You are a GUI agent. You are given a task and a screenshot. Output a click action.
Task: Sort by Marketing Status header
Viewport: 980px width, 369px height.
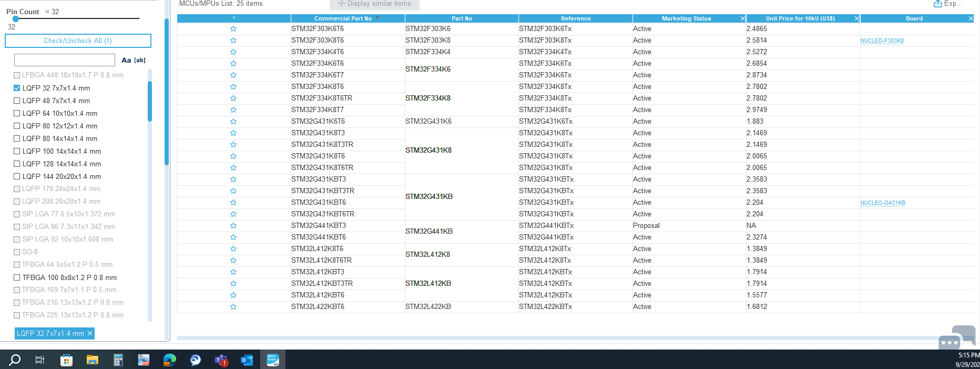686,18
